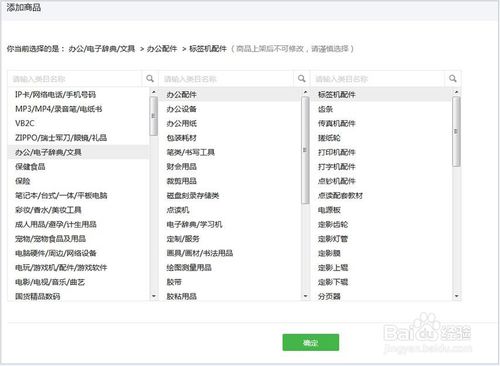
Task: Click search icon of first category column
Action: point(150,79)
